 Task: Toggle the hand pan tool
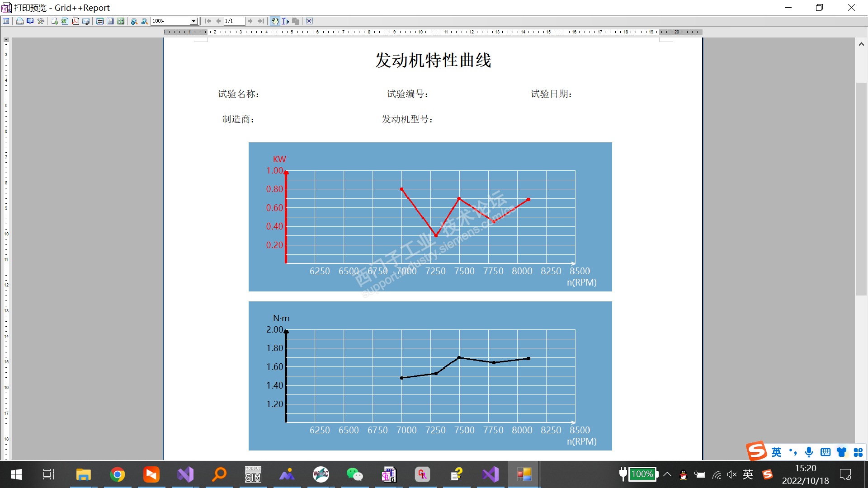pos(275,21)
